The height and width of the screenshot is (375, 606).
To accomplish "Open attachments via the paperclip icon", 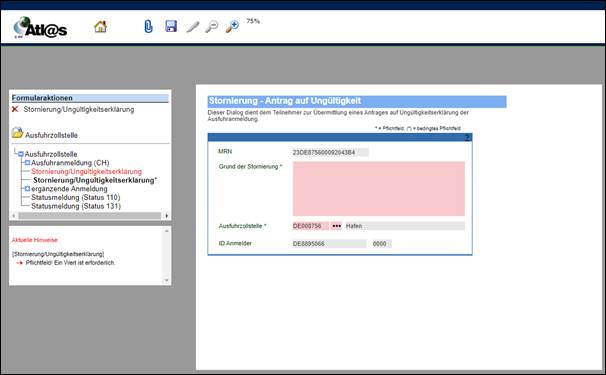I will coord(148,26).
